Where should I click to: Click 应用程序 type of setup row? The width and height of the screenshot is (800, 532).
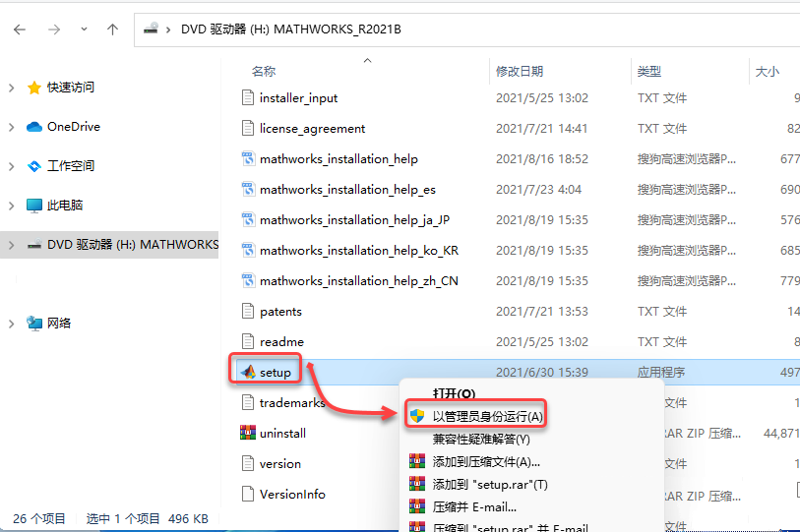pos(660,373)
